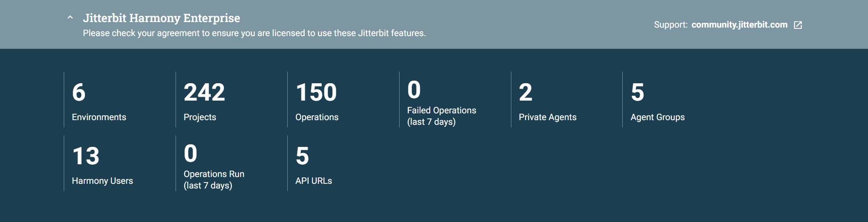Click the Jitterbit Harmony Enterprise heading
868x222 pixels.
(x=161, y=18)
